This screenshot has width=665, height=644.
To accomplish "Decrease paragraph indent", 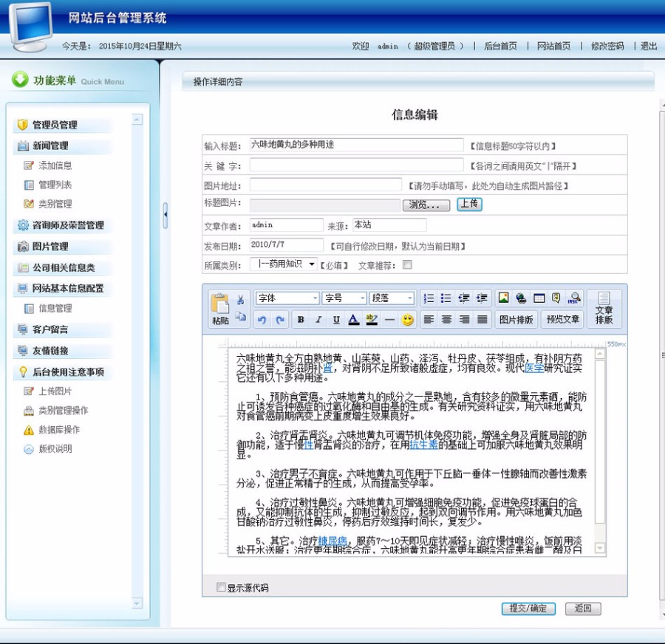I will click(x=464, y=298).
